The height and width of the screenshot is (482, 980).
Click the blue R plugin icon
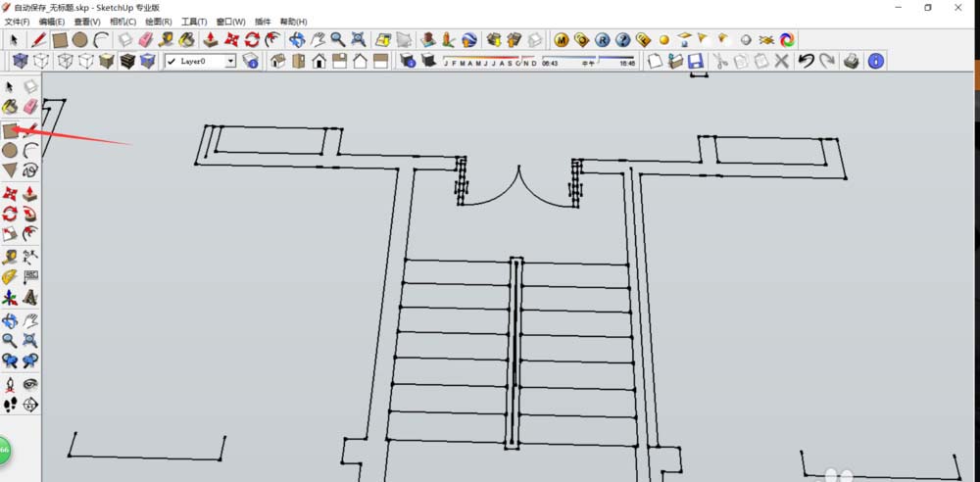pos(602,40)
